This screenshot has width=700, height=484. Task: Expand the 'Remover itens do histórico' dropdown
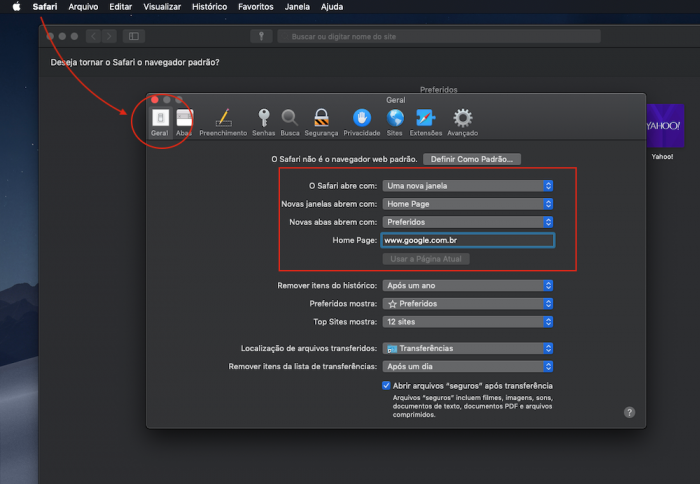coord(468,285)
